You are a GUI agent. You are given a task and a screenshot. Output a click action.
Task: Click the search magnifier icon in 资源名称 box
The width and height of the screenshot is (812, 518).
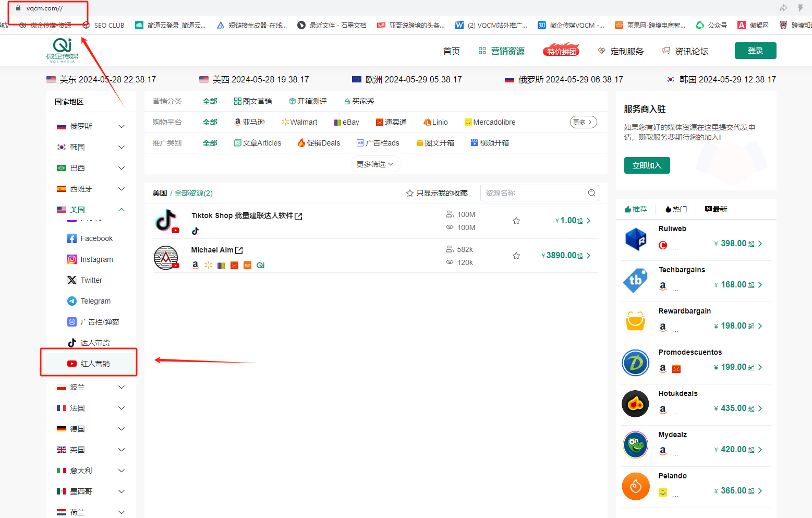point(591,193)
